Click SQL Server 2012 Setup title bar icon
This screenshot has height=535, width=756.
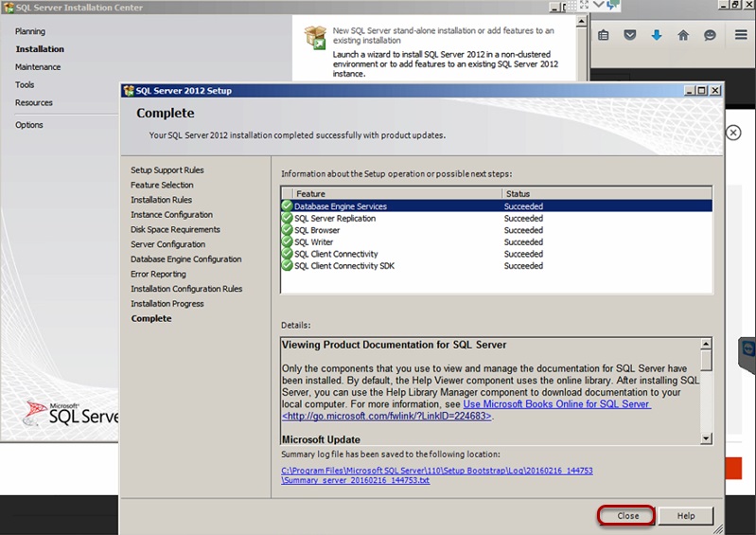click(x=129, y=91)
